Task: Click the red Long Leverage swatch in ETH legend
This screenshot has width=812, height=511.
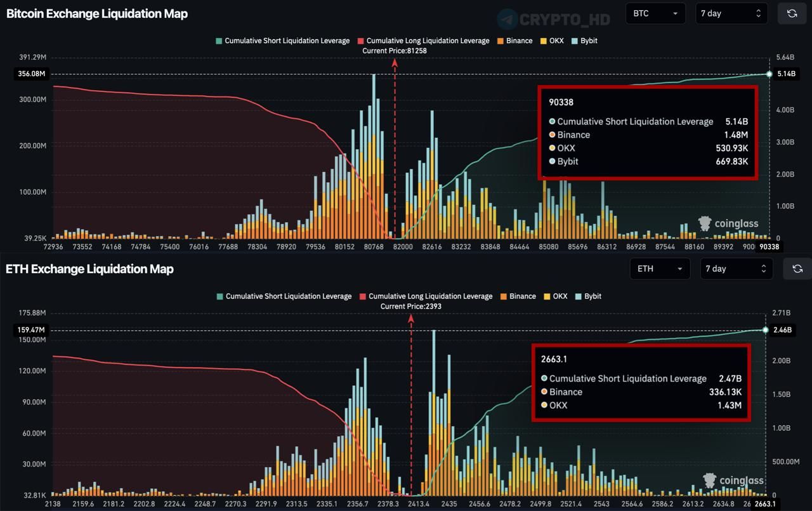Action: point(363,296)
